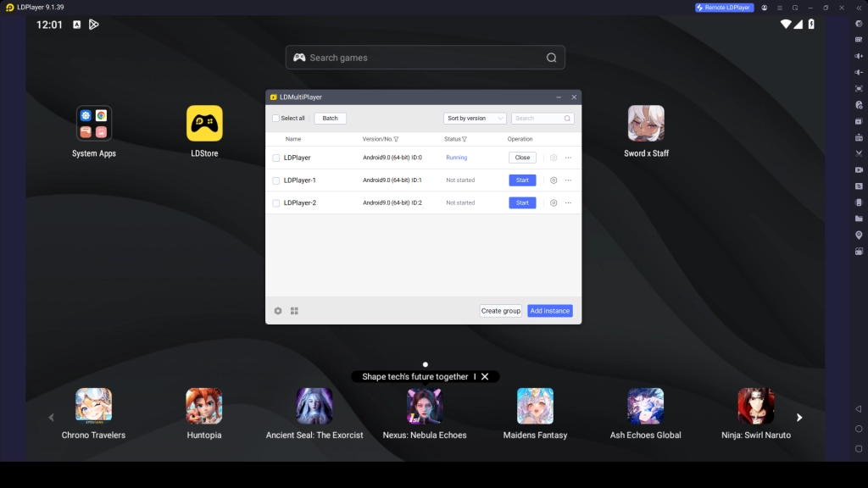Viewport: 868px width, 488px height.
Task: Open settings gear for LDPlayer-2 row
Action: tap(554, 203)
